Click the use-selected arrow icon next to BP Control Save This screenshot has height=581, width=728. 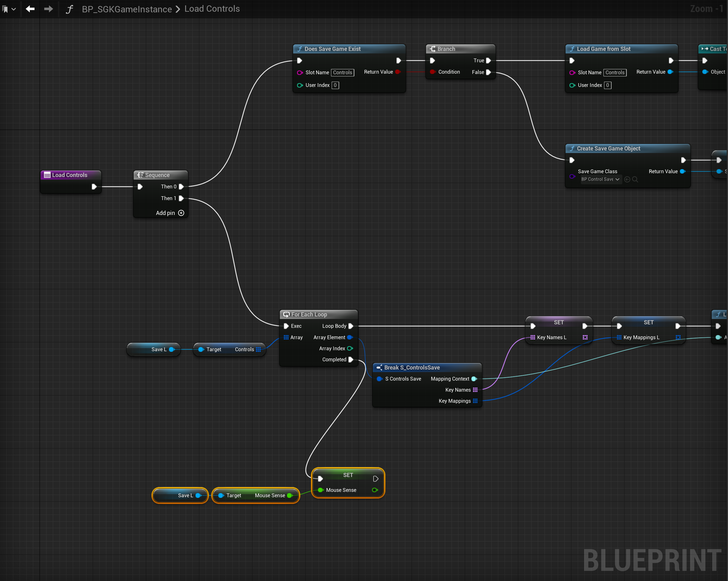point(627,180)
